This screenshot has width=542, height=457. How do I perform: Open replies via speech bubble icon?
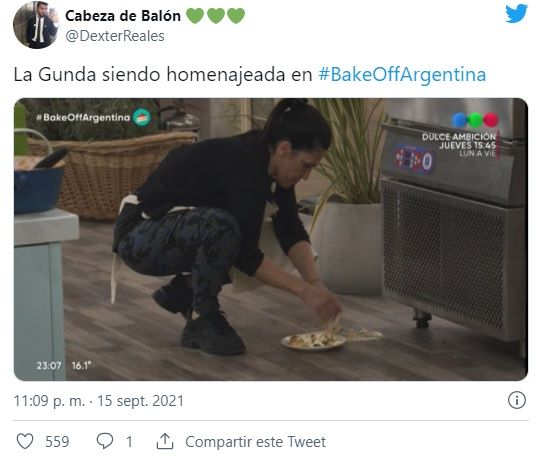tap(105, 441)
